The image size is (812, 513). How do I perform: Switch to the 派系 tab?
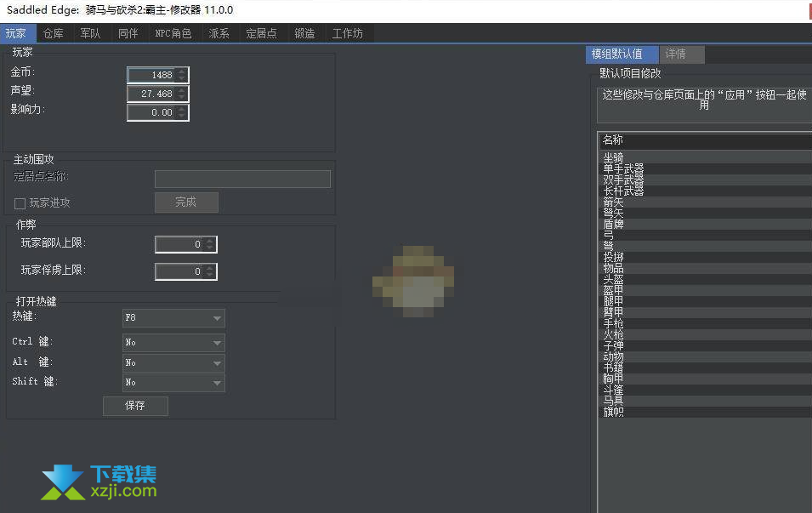(x=219, y=34)
